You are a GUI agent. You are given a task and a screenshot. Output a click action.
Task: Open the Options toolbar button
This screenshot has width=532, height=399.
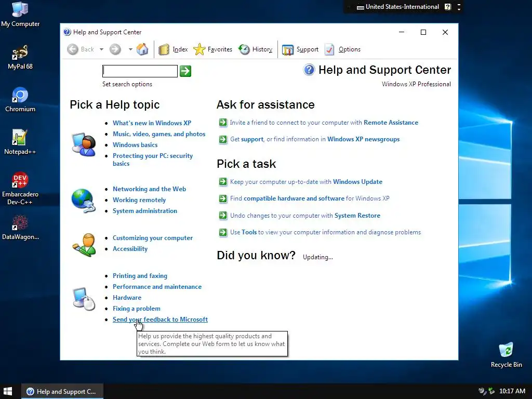pos(342,49)
